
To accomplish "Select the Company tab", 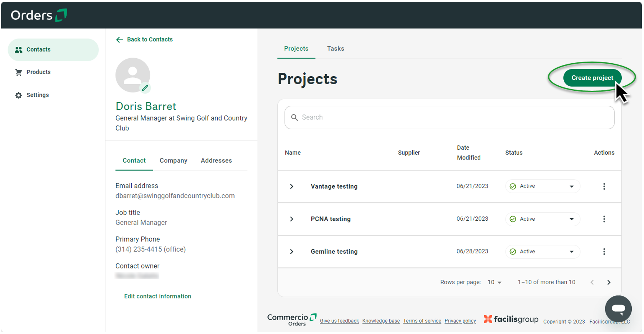I will pos(173,161).
